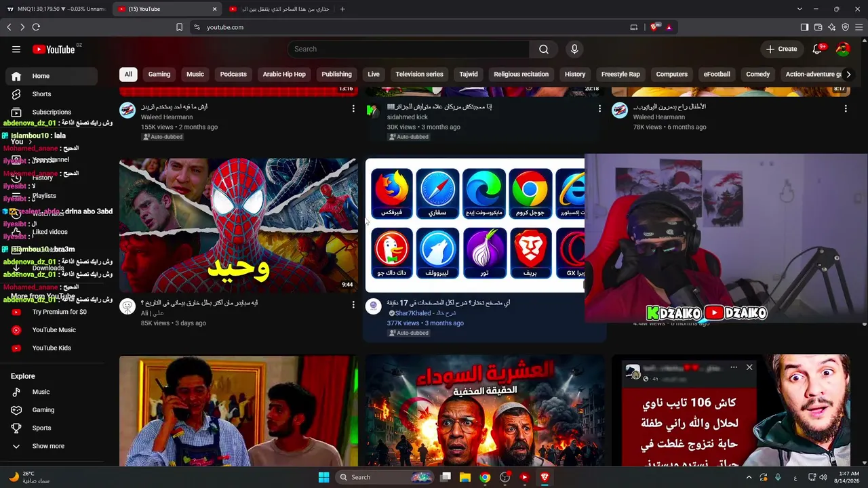Go back in the browser
The height and width of the screenshot is (488, 868).
(9, 27)
